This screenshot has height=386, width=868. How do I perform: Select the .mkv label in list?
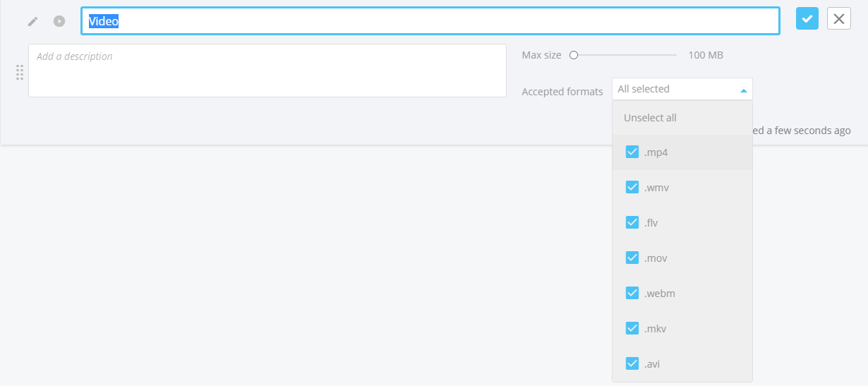coord(655,329)
